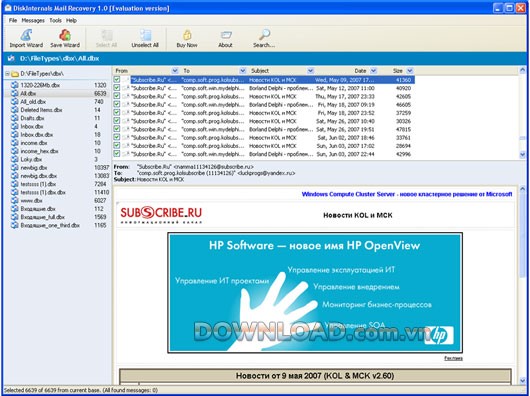Click Unselect All in the toolbar

click(x=145, y=38)
